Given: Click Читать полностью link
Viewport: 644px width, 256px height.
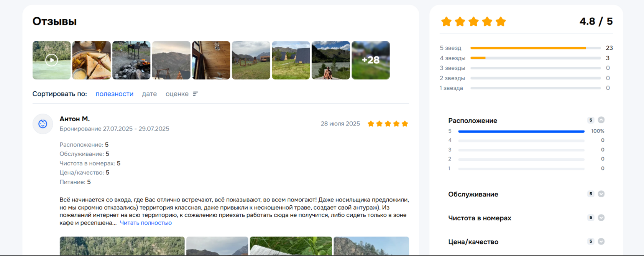Looking at the screenshot, I should 146,223.
